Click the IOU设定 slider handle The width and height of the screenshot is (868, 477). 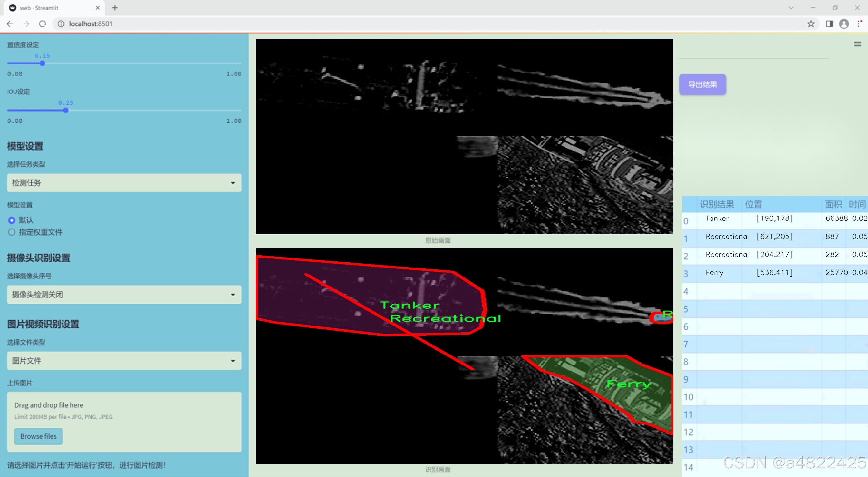point(66,110)
